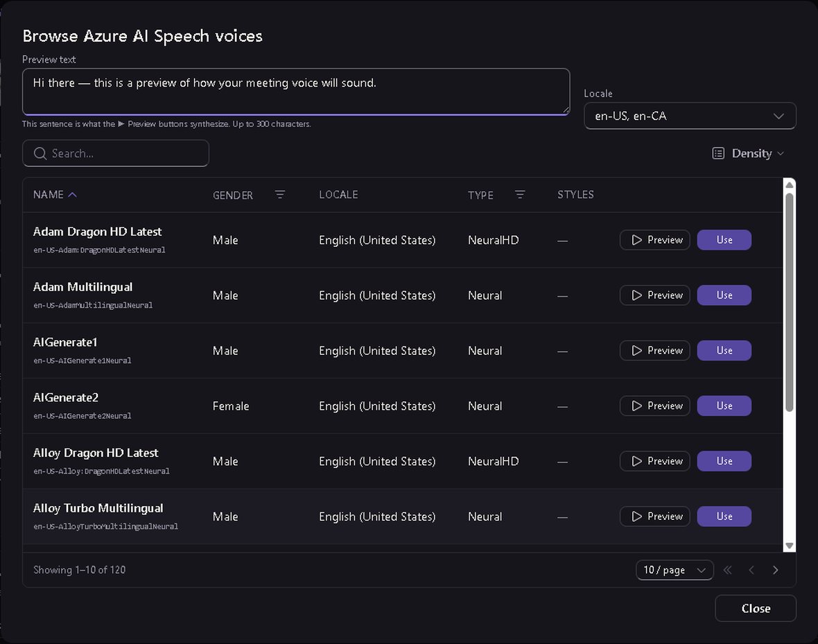Click the table scrollbar down arrow
Image resolution: width=818 pixels, height=644 pixels.
coord(790,546)
